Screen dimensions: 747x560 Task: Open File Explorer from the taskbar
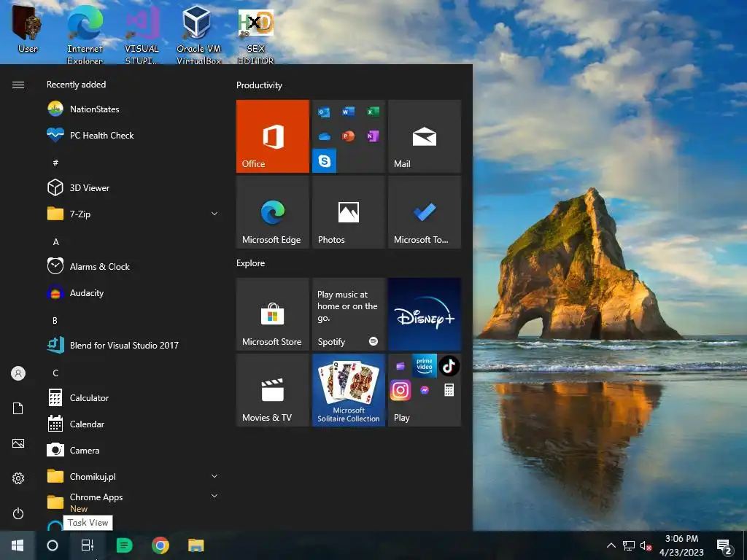196,545
